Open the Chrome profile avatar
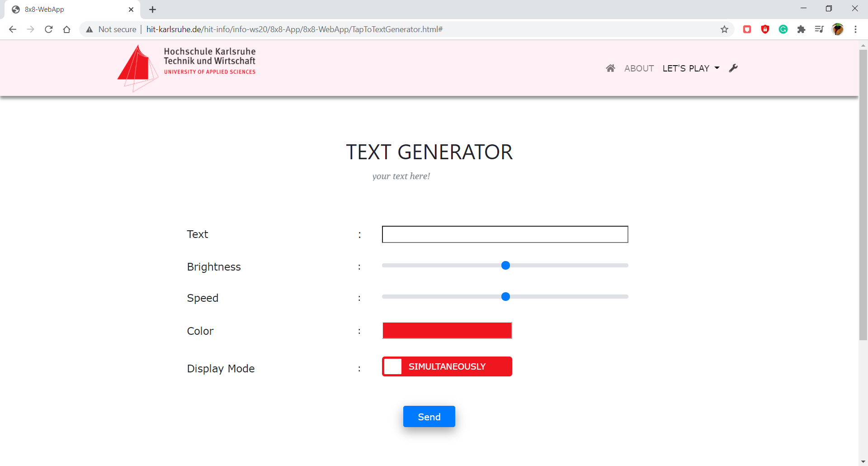The width and height of the screenshot is (868, 466). pyautogui.click(x=837, y=29)
